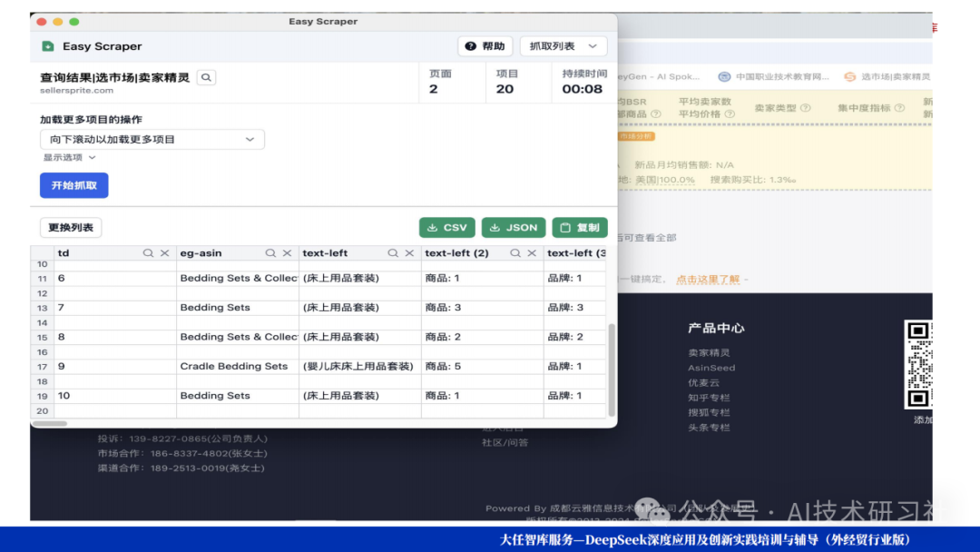The image size is (980, 552).
Task: Click the table's vertical scrollbar thumb
Action: click(x=612, y=368)
